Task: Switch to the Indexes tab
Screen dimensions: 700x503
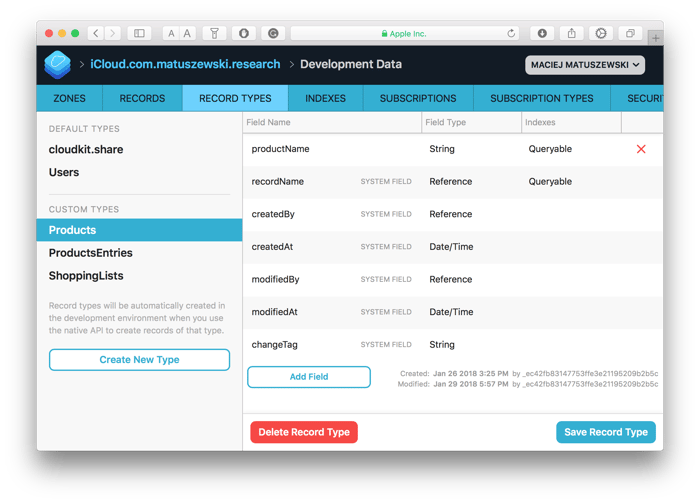Action: (326, 98)
